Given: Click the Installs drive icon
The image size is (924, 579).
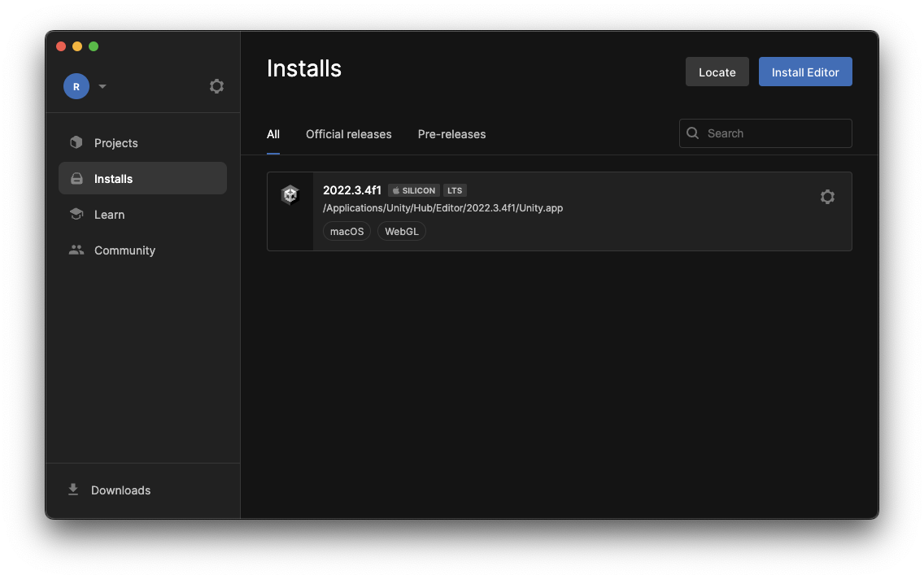Looking at the screenshot, I should coord(76,178).
